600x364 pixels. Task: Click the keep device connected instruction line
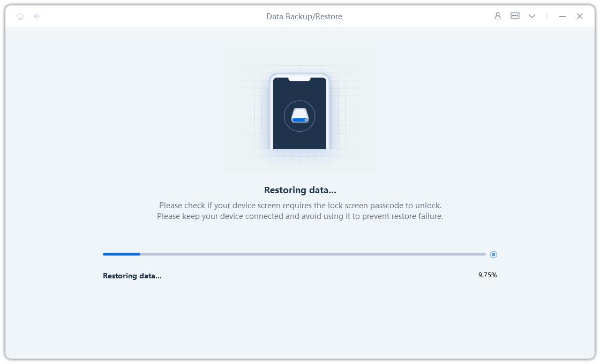coord(300,216)
